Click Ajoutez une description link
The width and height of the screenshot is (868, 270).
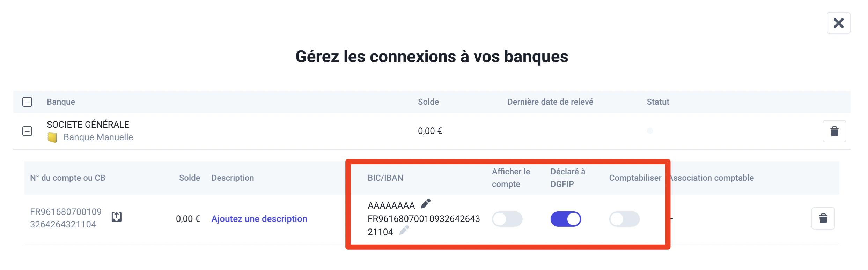(259, 219)
